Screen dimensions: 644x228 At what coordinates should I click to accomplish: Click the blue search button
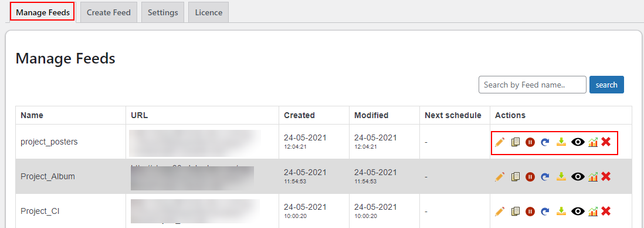tap(606, 85)
